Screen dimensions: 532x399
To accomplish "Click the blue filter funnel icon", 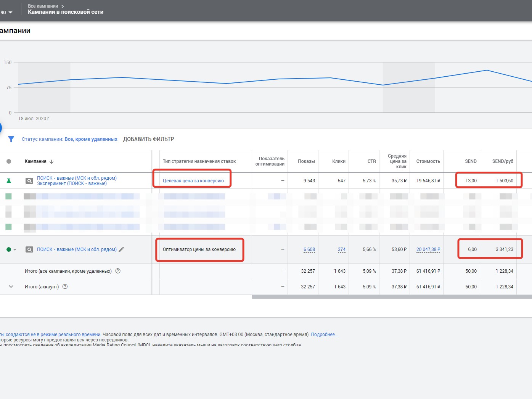I will pos(11,139).
